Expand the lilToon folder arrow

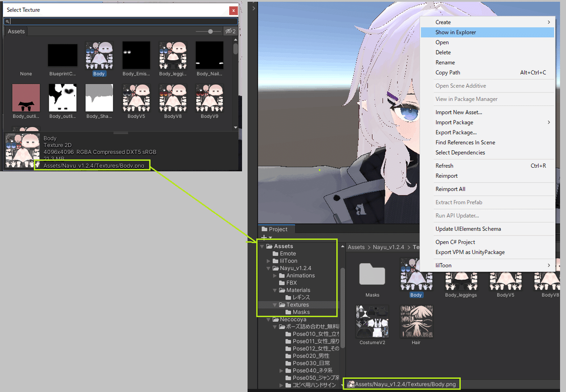(269, 261)
